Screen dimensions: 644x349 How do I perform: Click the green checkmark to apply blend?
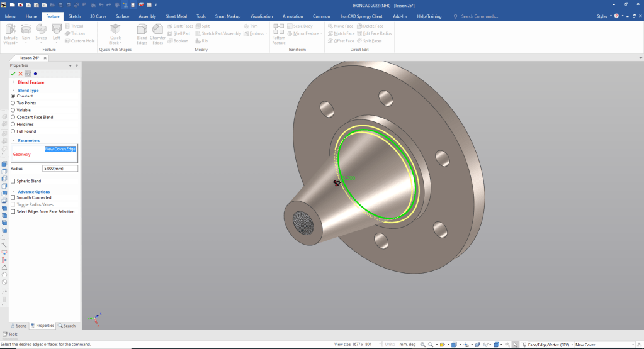coord(13,74)
